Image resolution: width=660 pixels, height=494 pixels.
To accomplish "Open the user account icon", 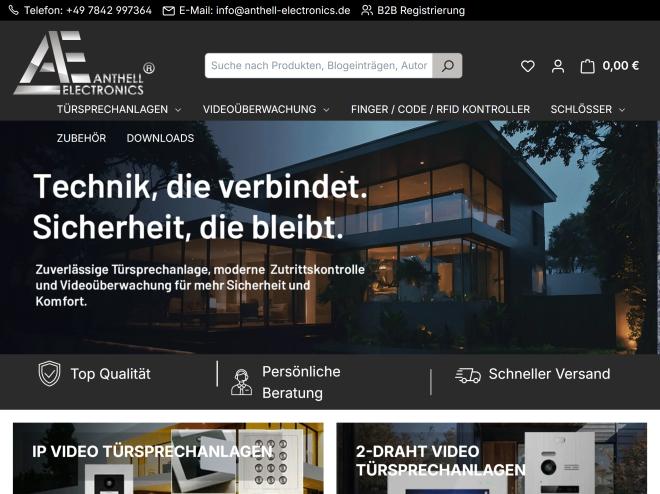I will [x=558, y=66].
